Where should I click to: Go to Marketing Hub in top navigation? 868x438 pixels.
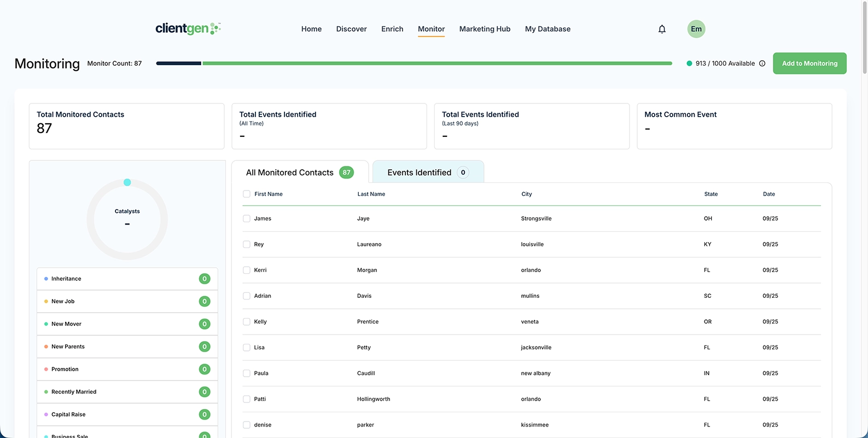click(485, 29)
